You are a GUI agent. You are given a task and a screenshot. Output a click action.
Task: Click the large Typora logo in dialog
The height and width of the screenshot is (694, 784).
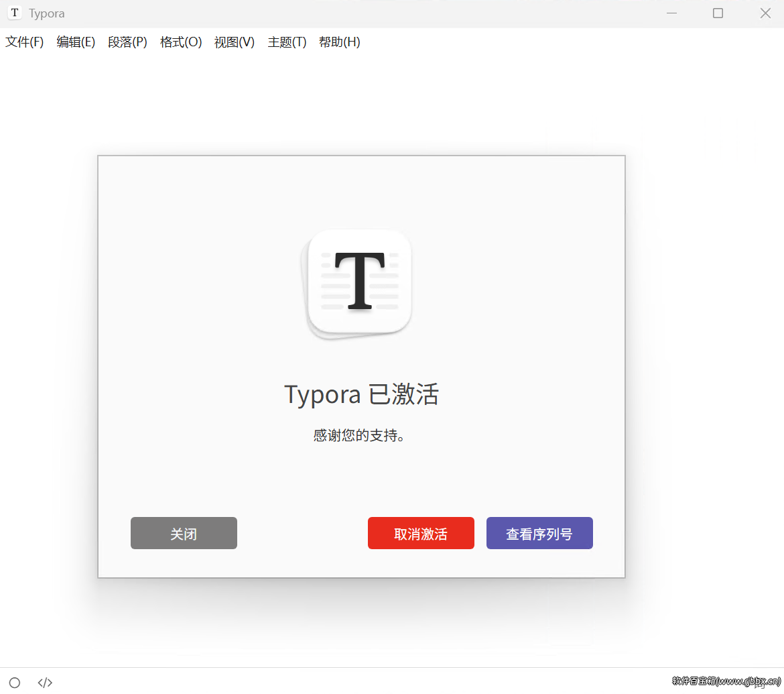[x=357, y=284]
